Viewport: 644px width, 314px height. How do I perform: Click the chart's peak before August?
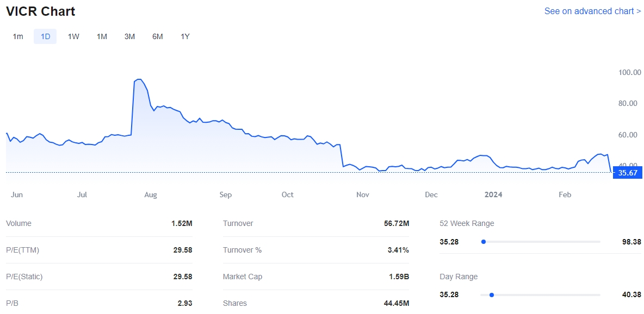(139, 80)
